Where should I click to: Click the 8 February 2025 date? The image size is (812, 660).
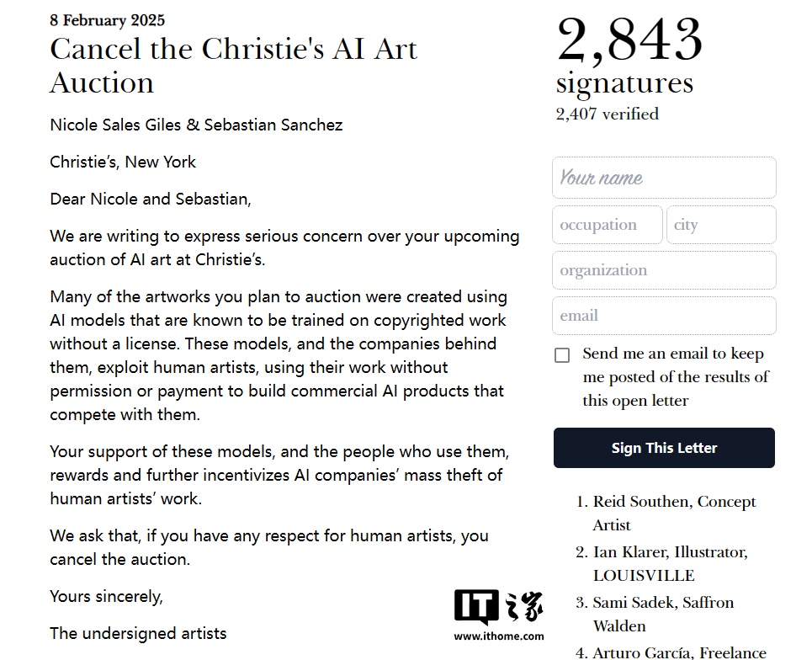107,20
